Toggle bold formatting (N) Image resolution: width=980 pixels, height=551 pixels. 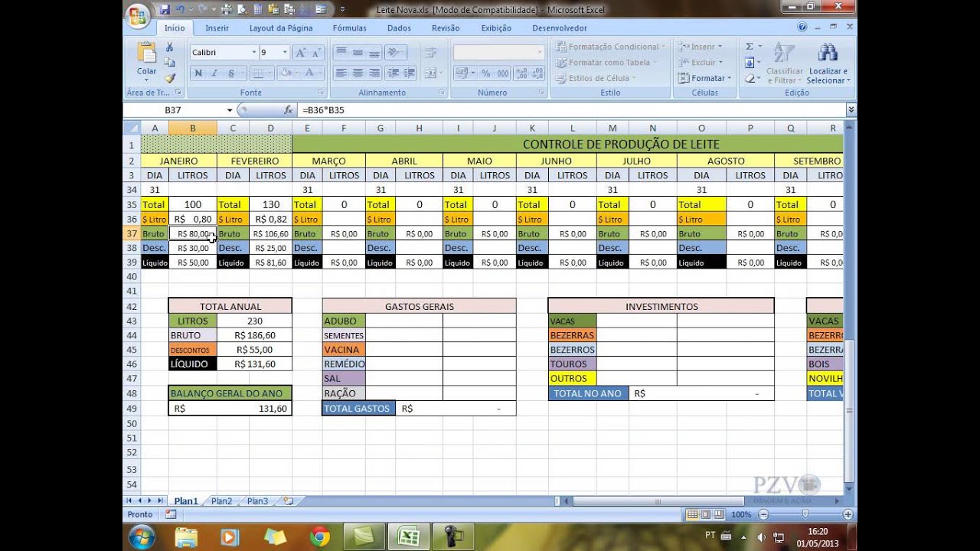coord(198,73)
